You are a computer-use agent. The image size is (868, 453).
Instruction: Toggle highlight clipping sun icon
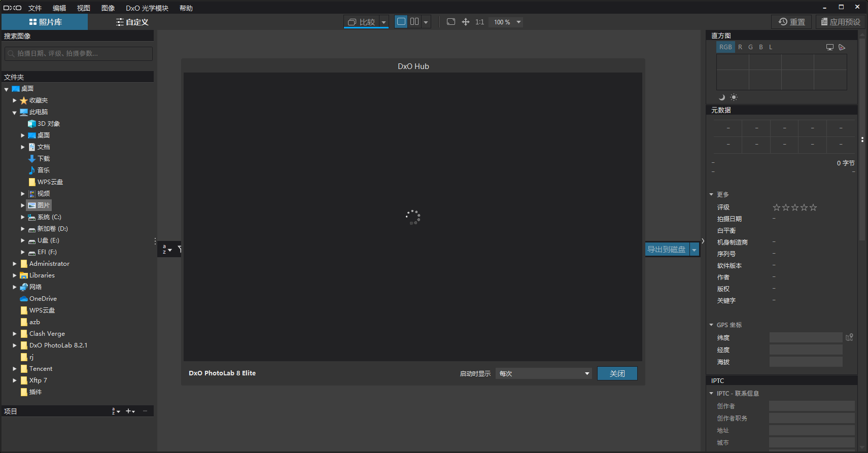(734, 97)
